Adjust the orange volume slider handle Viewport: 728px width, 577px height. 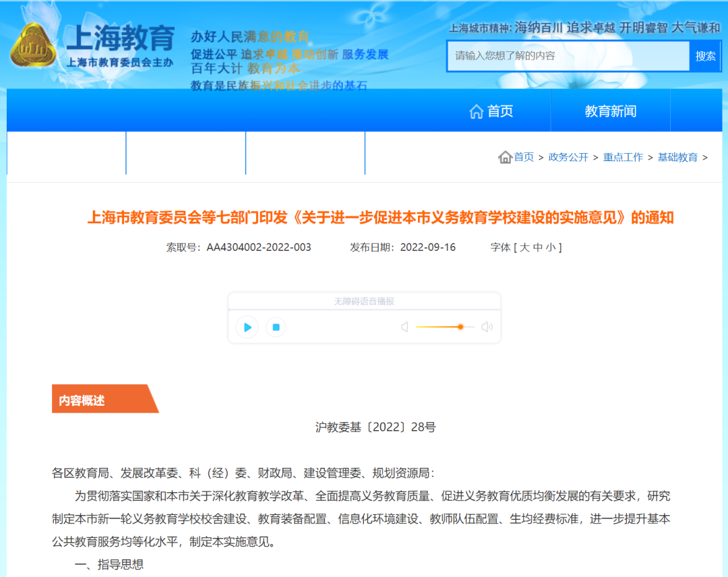click(x=460, y=327)
